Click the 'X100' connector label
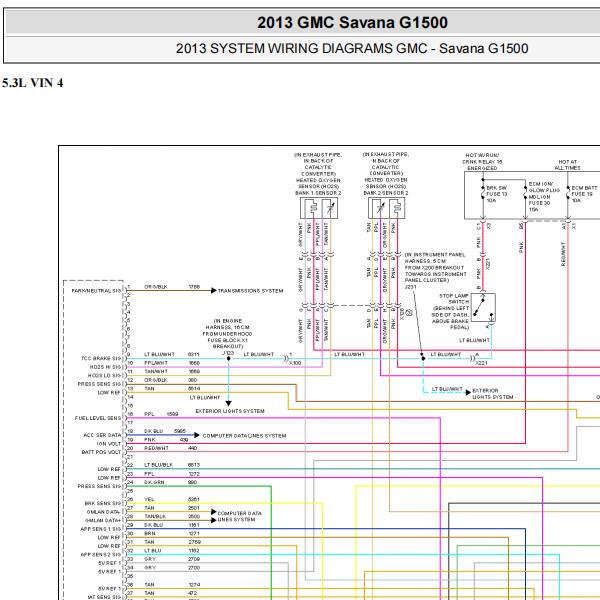 coord(295,363)
